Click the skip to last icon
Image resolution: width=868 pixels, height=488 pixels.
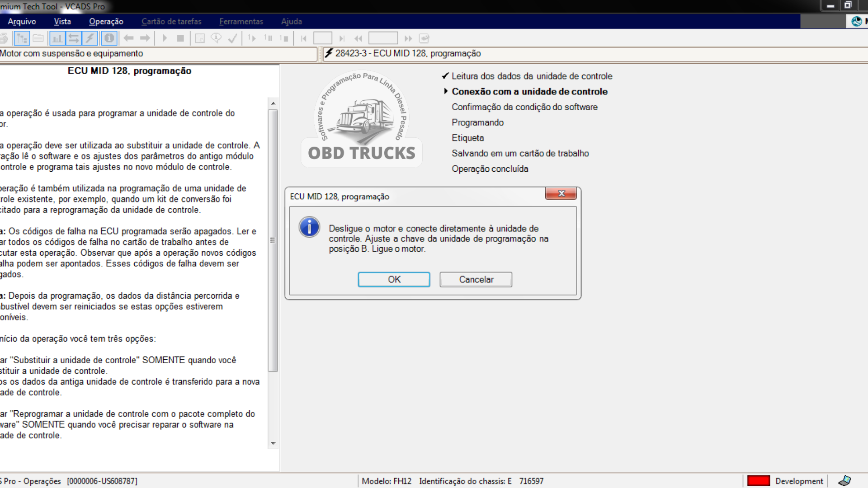coord(342,38)
